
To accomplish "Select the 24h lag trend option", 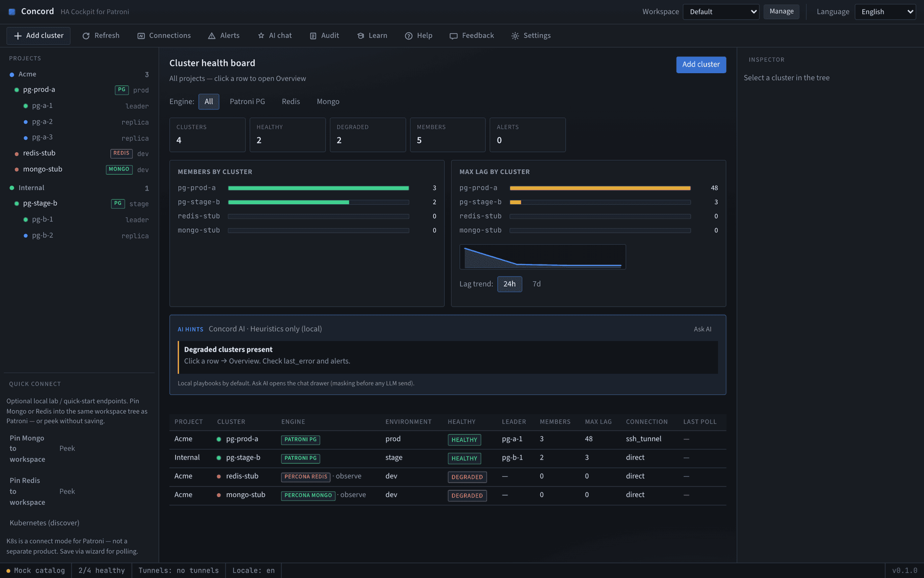I will (x=509, y=284).
